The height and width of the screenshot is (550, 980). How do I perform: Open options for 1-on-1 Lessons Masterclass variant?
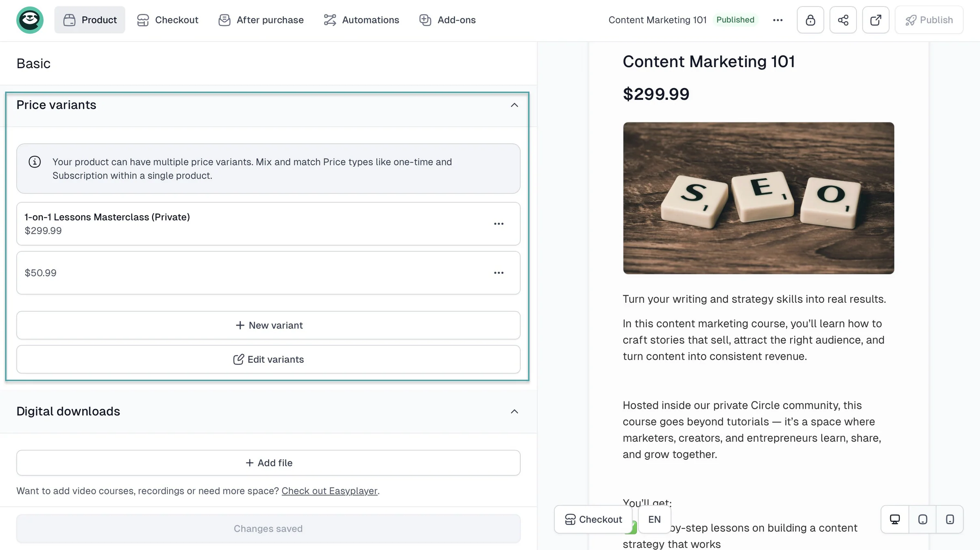(499, 224)
